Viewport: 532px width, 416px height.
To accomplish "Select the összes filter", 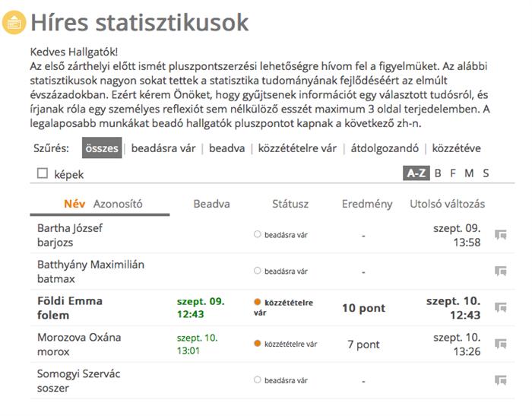I will pyautogui.click(x=102, y=148).
